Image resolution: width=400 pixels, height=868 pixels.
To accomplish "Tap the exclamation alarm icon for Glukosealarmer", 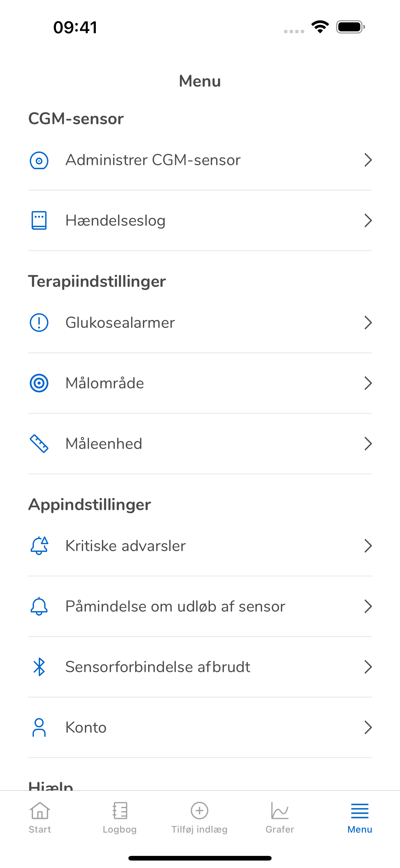I will click(x=39, y=323).
